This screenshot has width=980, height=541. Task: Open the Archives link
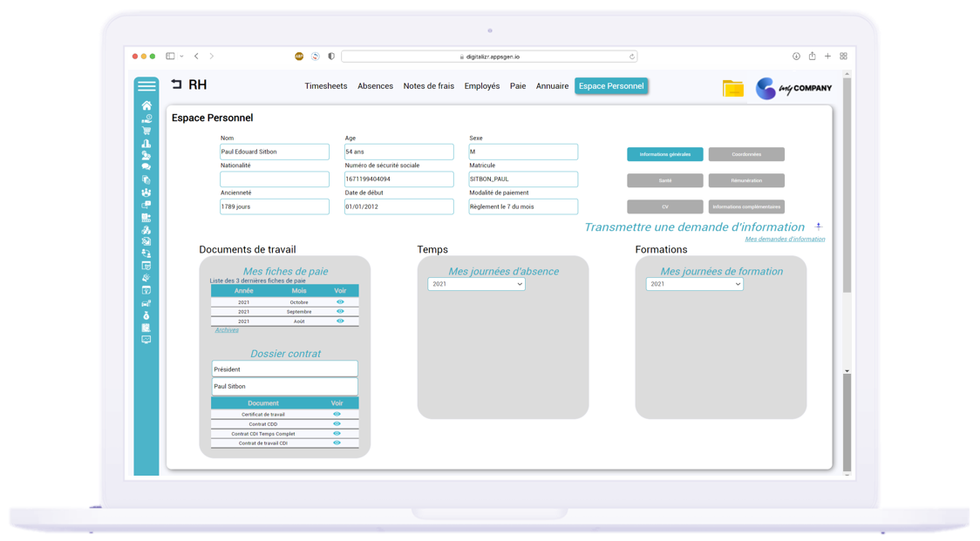[x=227, y=330]
